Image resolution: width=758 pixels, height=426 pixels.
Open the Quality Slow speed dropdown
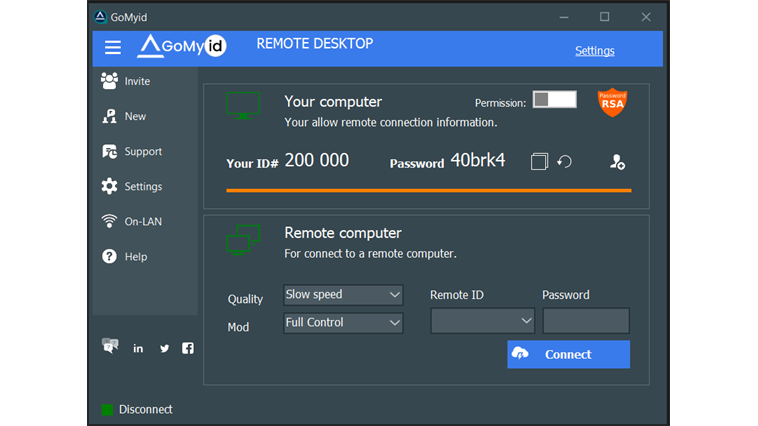click(x=343, y=295)
